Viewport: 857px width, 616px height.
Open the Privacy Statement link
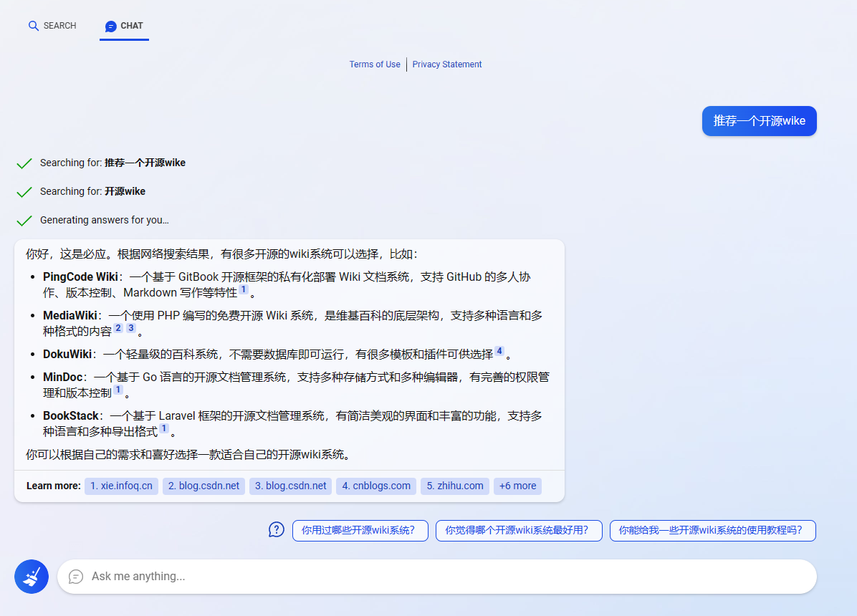pyautogui.click(x=447, y=64)
